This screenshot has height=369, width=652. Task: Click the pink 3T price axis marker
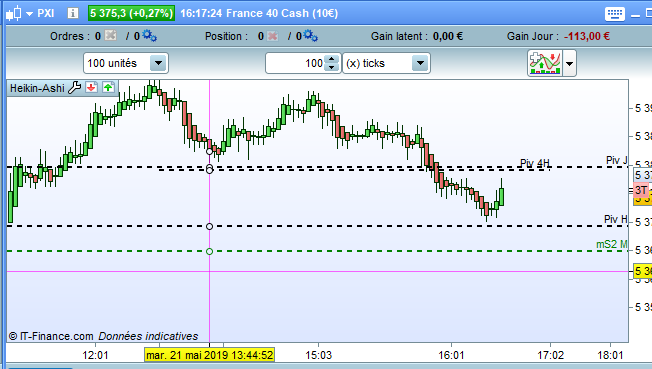641,190
